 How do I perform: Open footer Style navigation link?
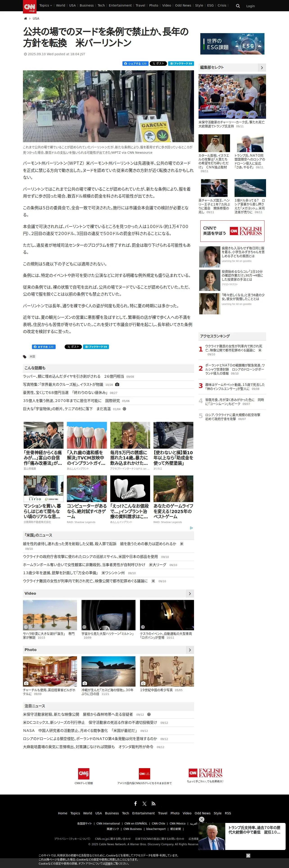pyautogui.click(x=218, y=813)
